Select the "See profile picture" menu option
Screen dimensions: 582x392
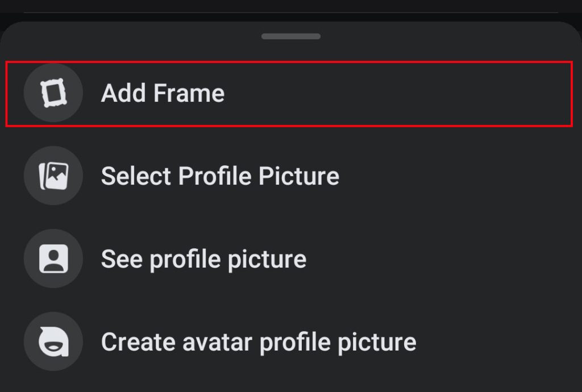(x=203, y=258)
